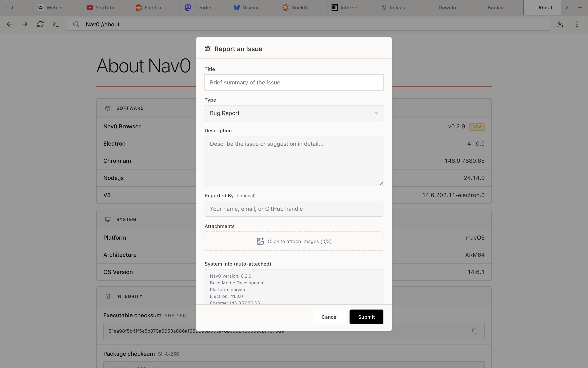Screen dimensions: 588x368
Task: Reload the current page
Action: click(40, 24)
